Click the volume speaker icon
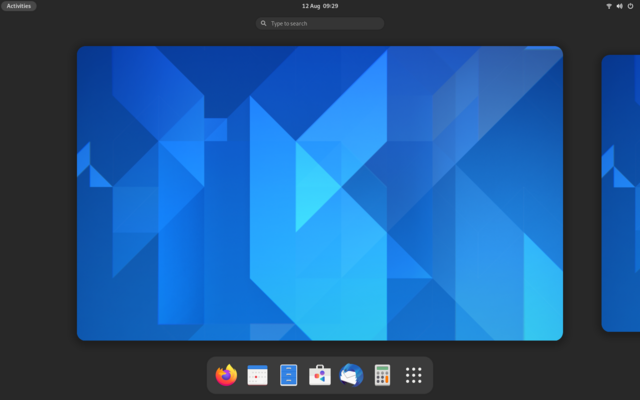The width and height of the screenshot is (640, 400). [619, 6]
